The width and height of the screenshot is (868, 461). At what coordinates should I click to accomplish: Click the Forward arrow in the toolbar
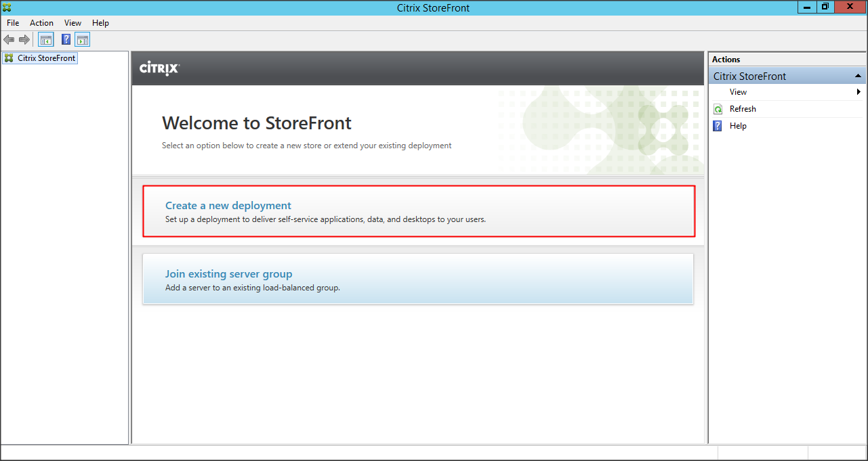pyautogui.click(x=24, y=40)
